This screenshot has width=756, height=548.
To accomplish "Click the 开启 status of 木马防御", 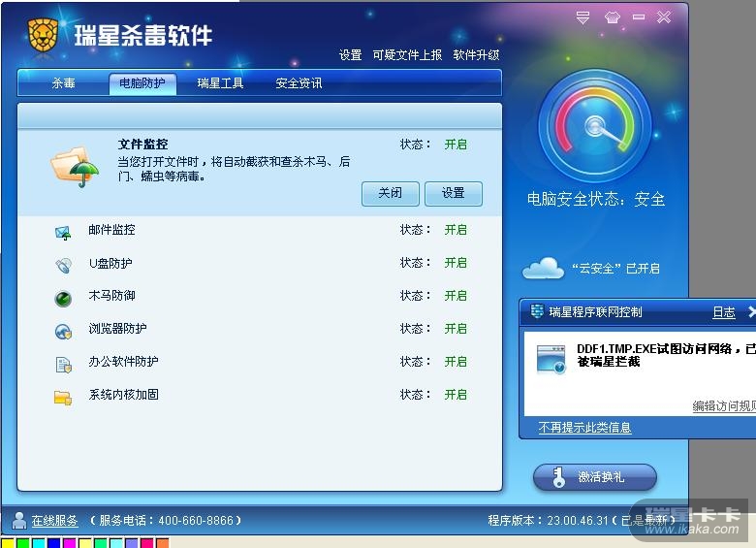I will point(456,295).
